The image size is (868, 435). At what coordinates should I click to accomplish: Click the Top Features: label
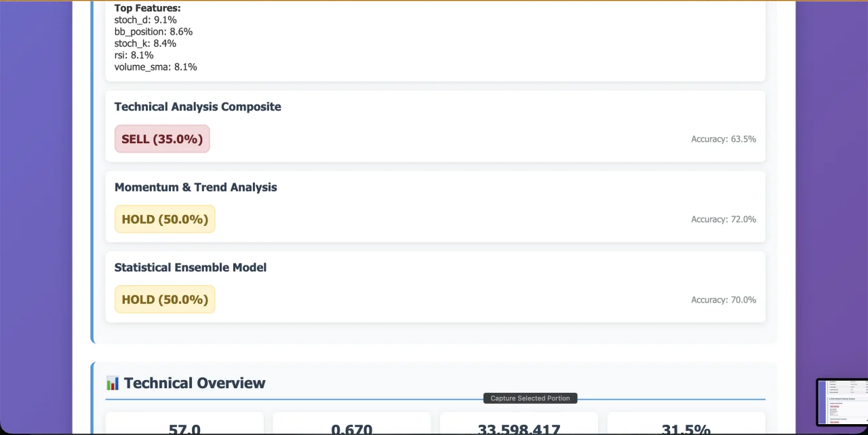147,8
